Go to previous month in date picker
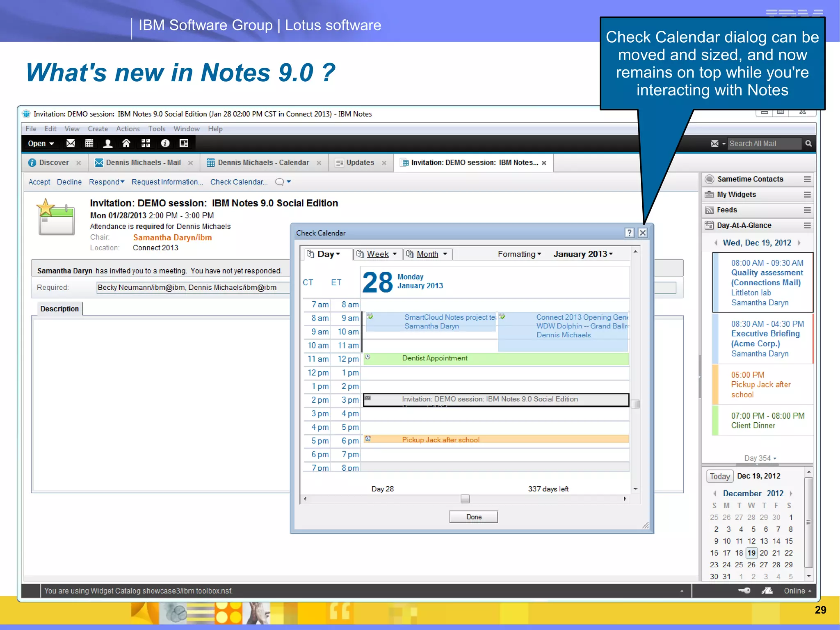This screenshot has height=630, width=840. [x=715, y=493]
